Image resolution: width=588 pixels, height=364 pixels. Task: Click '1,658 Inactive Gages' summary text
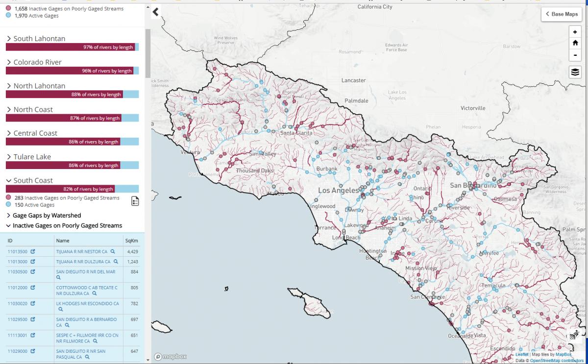69,9
